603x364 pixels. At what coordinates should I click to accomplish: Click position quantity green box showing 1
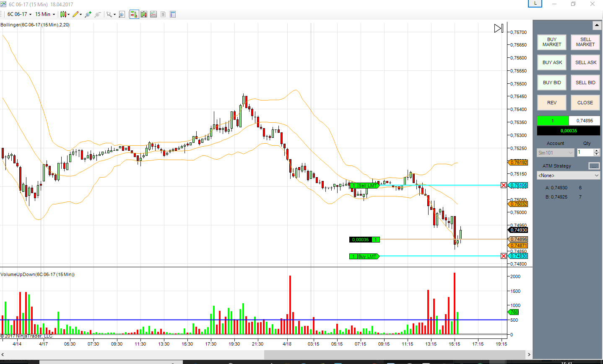pyautogui.click(x=553, y=121)
